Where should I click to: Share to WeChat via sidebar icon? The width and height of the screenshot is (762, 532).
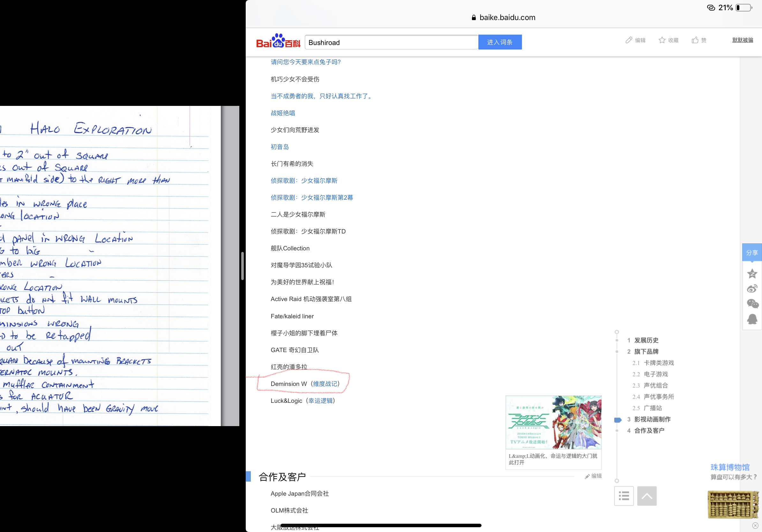pyautogui.click(x=752, y=304)
